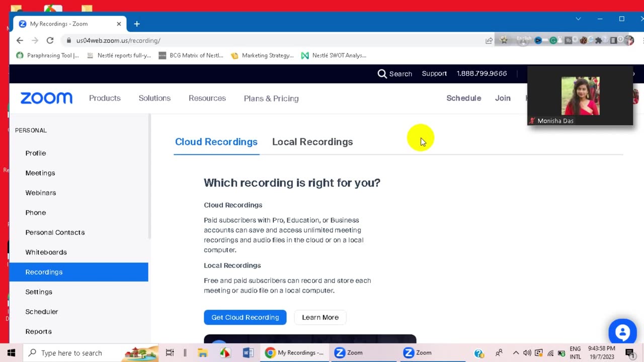Click Monisha Das video thumbnail

click(580, 96)
